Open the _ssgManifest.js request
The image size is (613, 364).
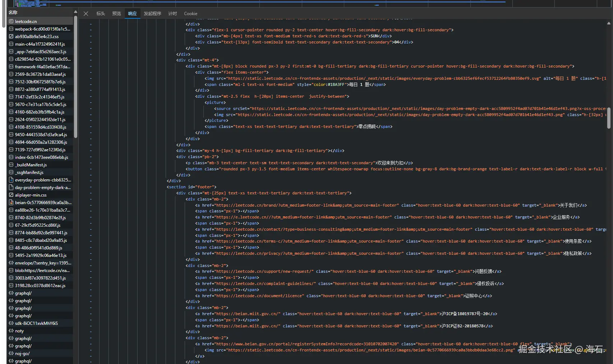point(40,172)
